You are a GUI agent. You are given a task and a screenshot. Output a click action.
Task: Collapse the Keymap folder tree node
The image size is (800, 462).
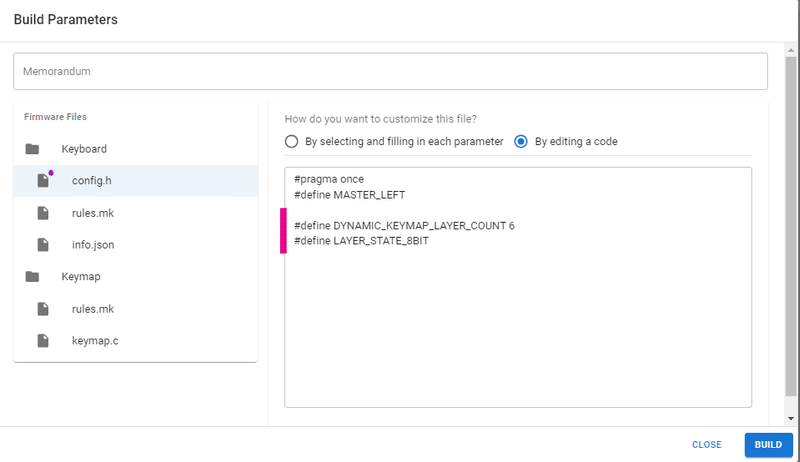pos(81,277)
